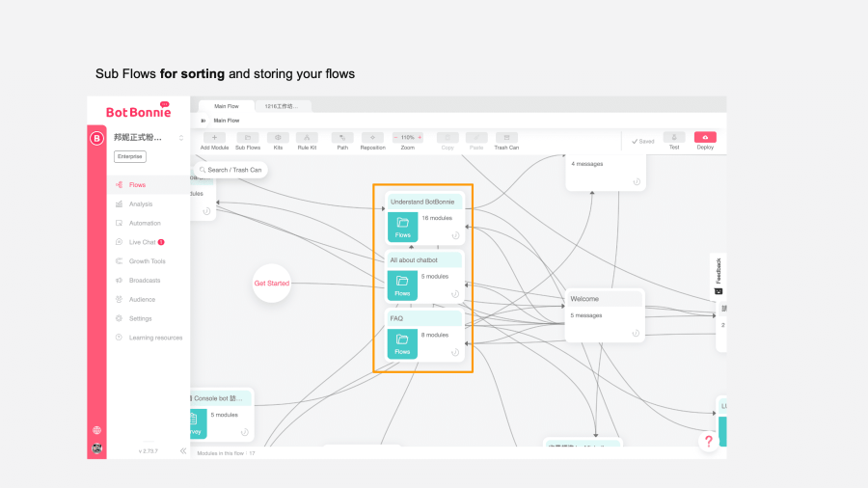Click info icon on All about chatbot card
The image size is (868, 488).
(455, 294)
